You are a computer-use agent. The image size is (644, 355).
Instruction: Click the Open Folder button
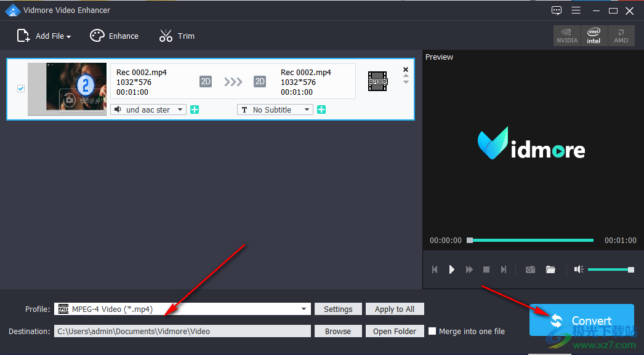(395, 331)
